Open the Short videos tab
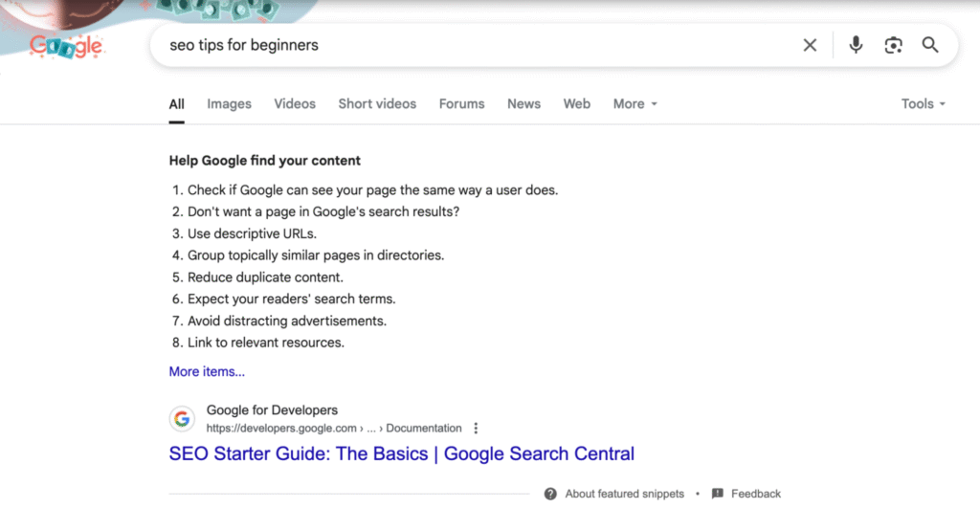This screenshot has width=980, height=531. click(377, 104)
